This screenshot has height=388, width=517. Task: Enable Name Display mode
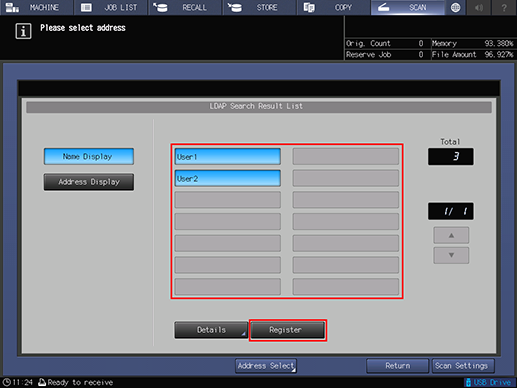(x=89, y=157)
